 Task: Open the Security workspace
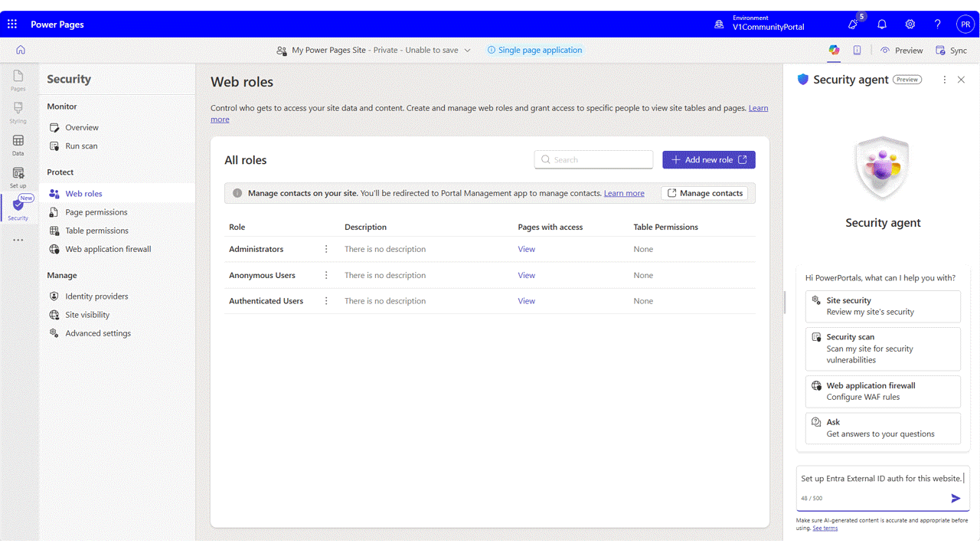(x=18, y=208)
